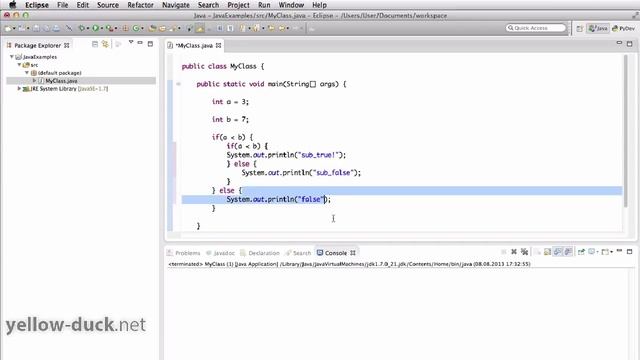This screenshot has width=640, height=360.
Task: Open dropdown arrow next to Run icon
Action: point(102,28)
